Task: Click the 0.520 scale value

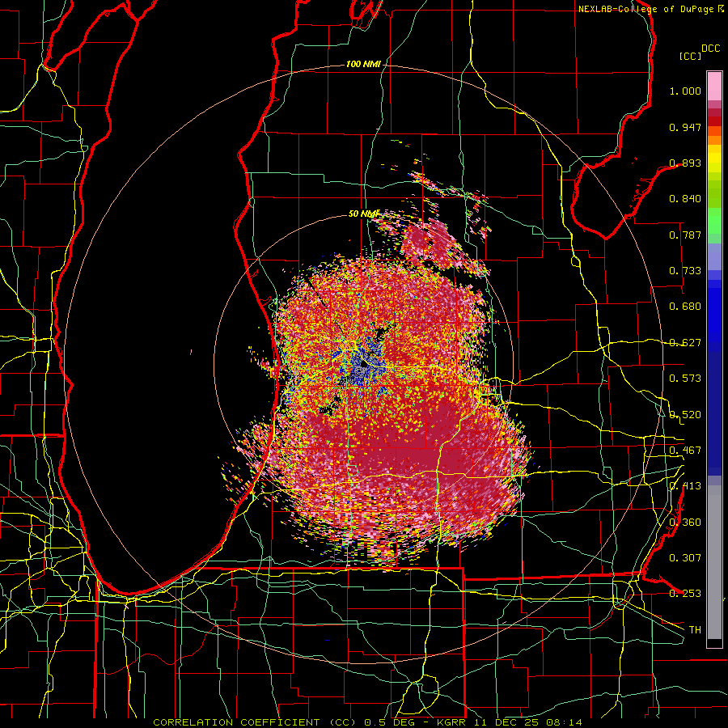Action: coord(685,415)
